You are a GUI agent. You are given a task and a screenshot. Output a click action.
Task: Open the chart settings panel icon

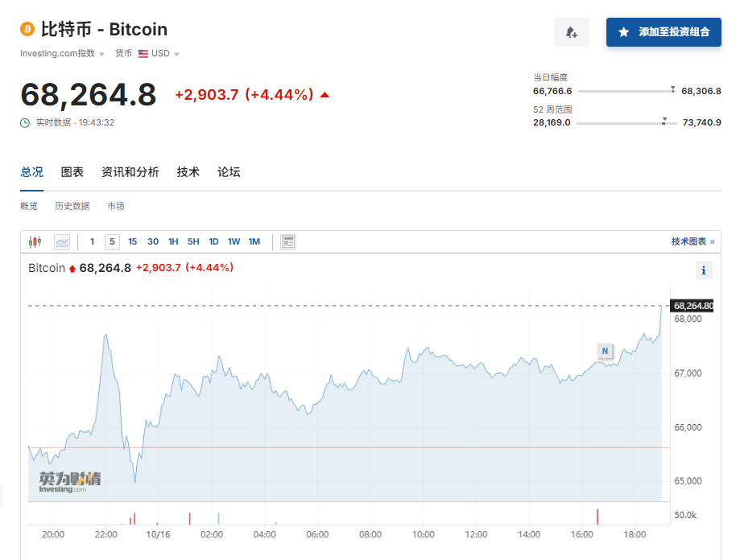click(287, 241)
